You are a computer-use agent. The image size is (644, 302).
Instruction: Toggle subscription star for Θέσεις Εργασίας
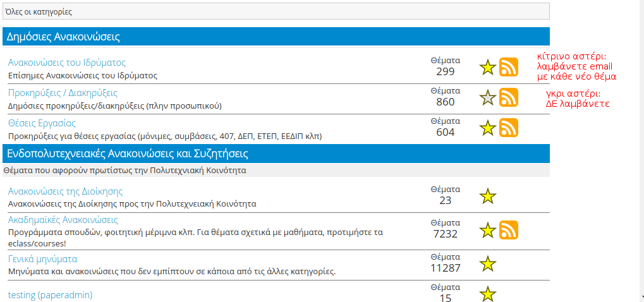[488, 128]
